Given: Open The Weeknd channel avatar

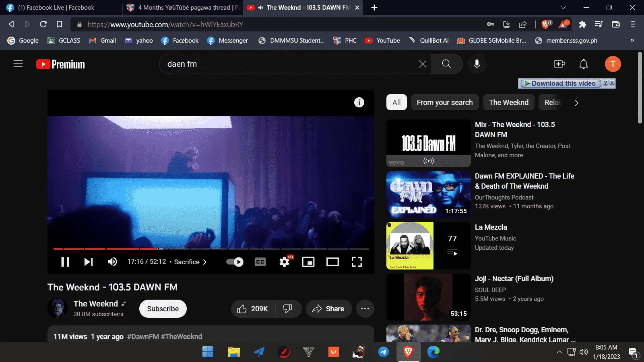Looking at the screenshot, I should click(58, 308).
